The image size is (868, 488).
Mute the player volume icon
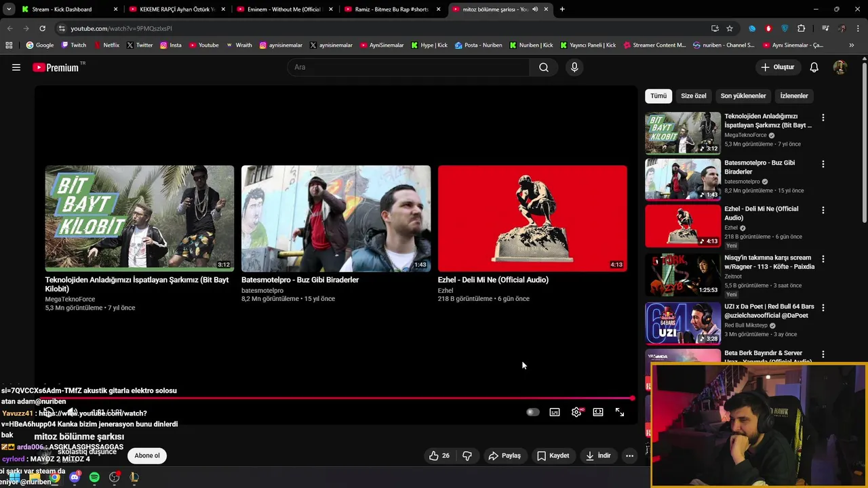point(72,412)
